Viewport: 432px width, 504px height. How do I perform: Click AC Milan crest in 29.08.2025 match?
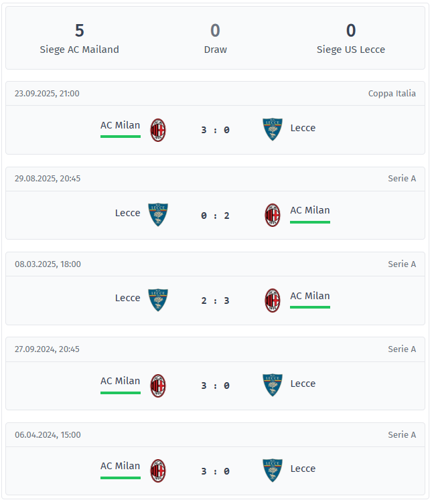pyautogui.click(x=272, y=215)
